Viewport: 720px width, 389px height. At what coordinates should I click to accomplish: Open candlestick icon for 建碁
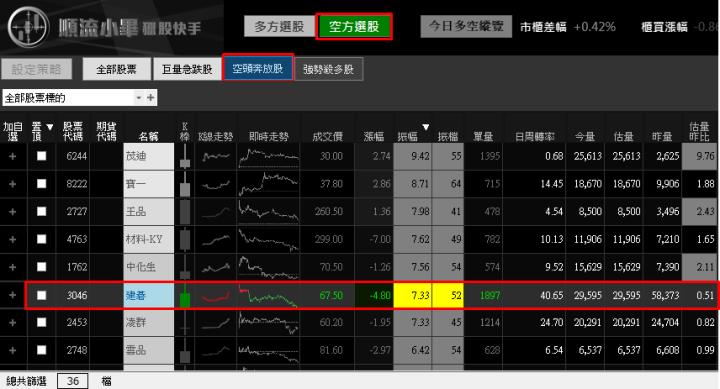[185, 295]
